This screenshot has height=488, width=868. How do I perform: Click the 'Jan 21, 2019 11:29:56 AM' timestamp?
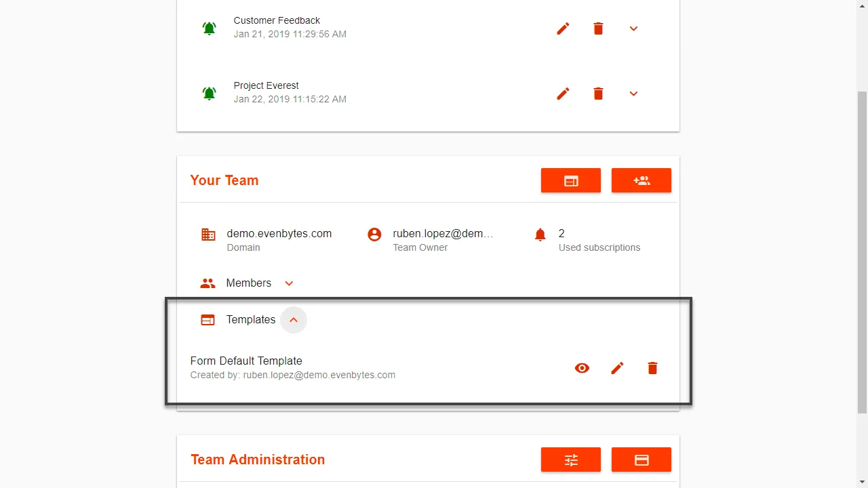pyautogui.click(x=290, y=34)
